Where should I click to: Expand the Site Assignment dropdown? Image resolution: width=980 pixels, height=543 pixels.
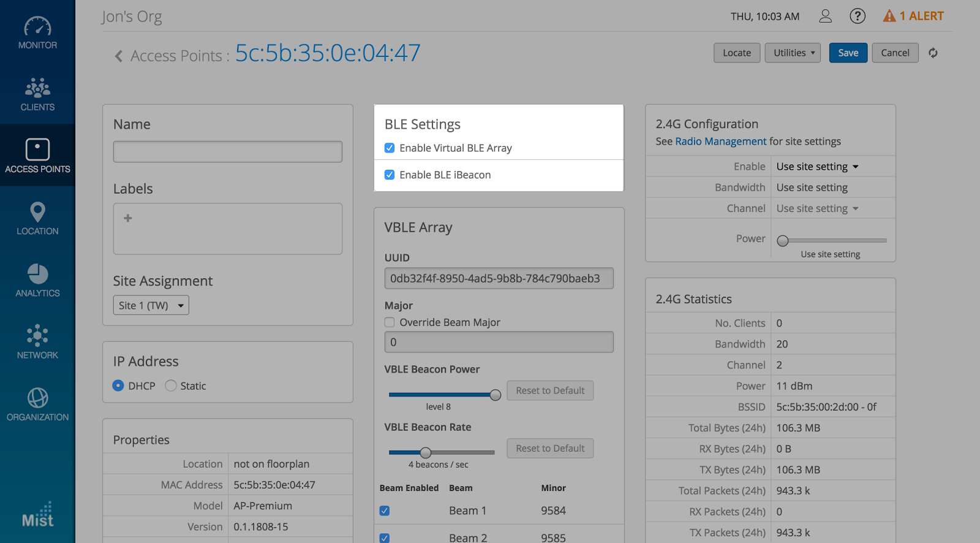(151, 305)
